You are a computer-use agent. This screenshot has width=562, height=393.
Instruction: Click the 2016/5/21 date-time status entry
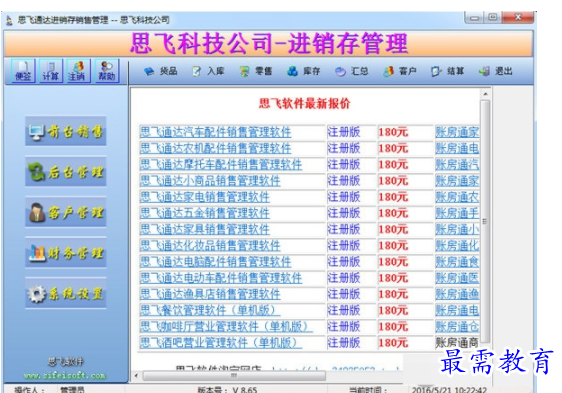[x=449, y=390]
